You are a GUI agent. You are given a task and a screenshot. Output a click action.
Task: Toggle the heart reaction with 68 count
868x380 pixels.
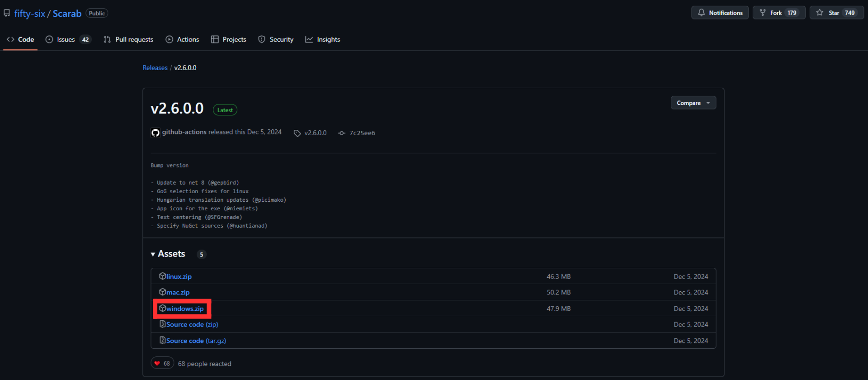point(162,363)
